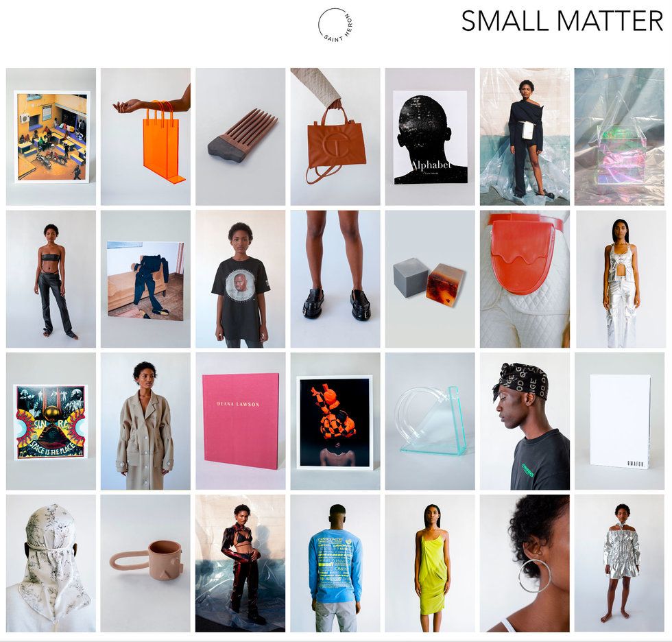Click the SMALL MATTER heading
The width and height of the screenshot is (672, 642).
click(x=562, y=21)
